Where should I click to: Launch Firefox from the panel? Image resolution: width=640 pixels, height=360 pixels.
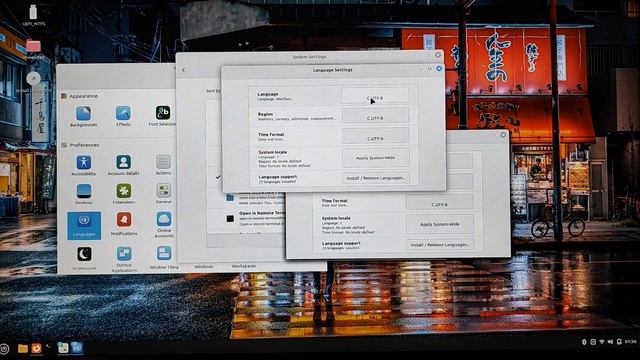[36, 348]
